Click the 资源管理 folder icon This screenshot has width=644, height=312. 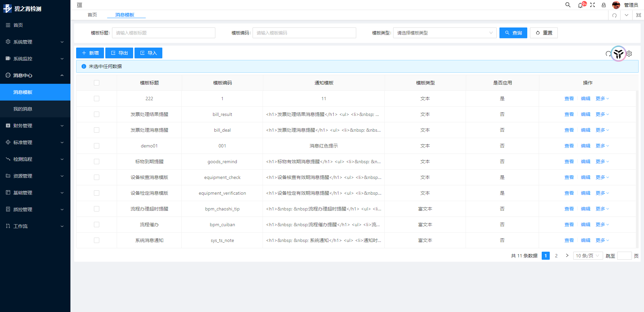pos(8,176)
